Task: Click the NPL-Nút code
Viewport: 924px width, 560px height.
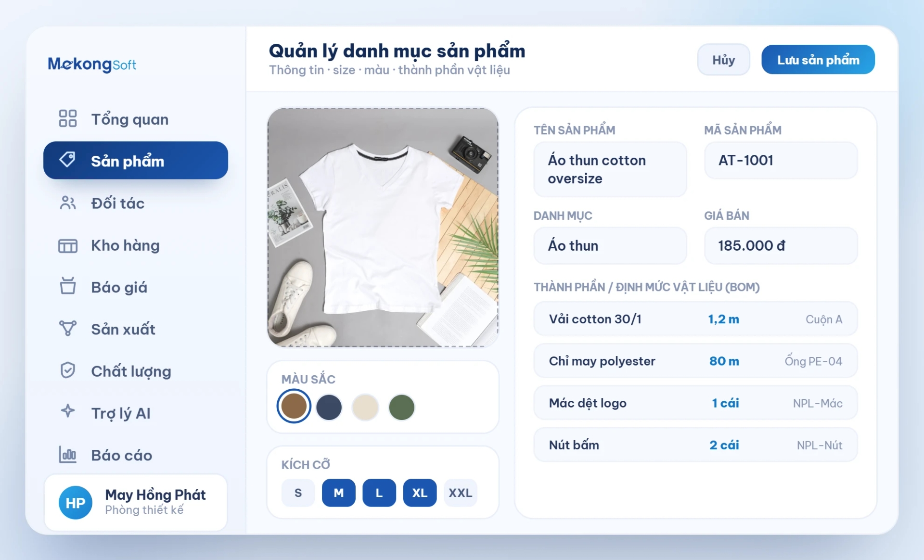Action: point(820,445)
